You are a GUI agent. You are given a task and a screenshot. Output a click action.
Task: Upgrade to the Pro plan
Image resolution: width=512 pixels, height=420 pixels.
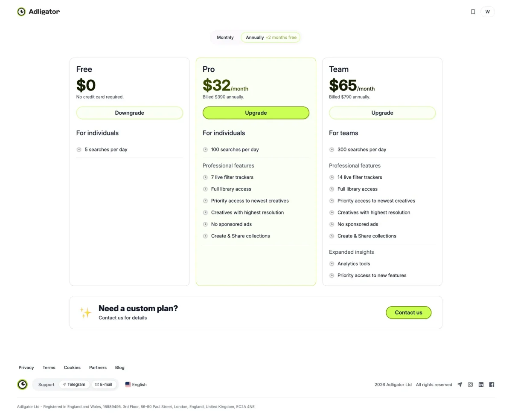tap(256, 113)
